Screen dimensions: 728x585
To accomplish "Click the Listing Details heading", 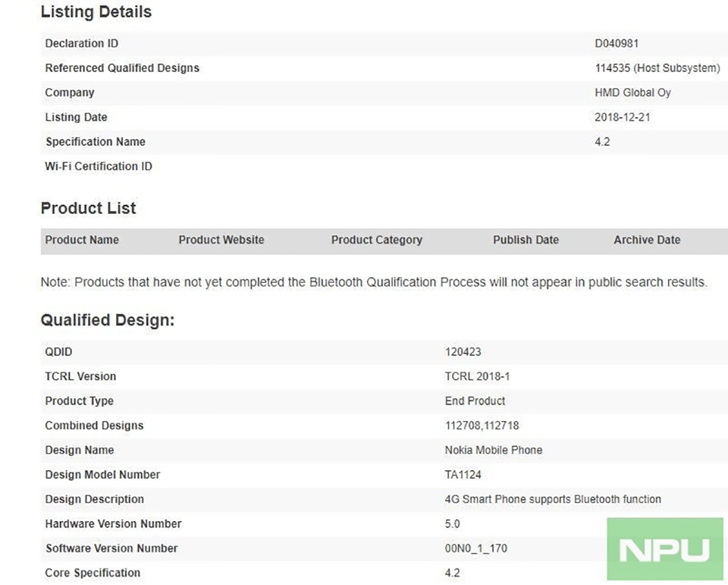I will (x=96, y=11).
